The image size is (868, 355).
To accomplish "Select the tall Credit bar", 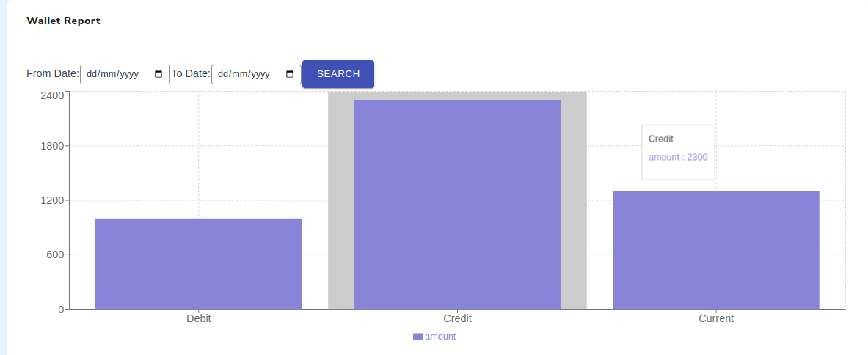I will click(x=457, y=205).
